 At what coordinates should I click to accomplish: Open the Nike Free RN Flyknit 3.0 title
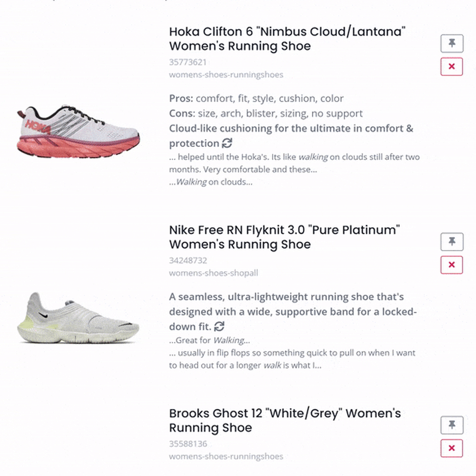point(285,237)
